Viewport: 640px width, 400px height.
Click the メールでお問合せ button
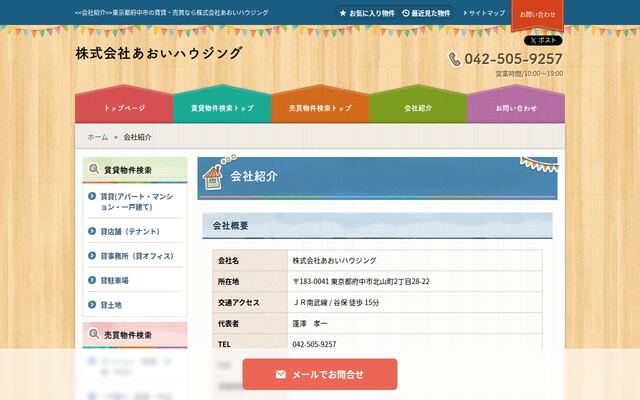coord(320,374)
